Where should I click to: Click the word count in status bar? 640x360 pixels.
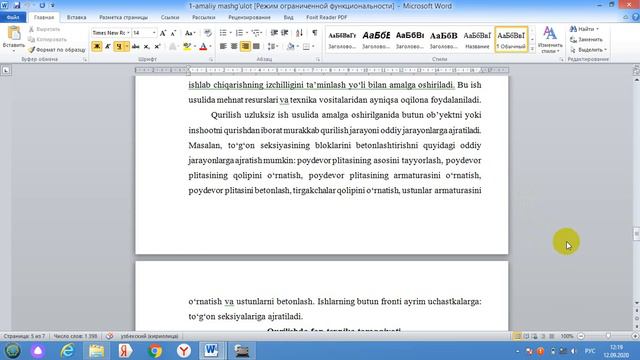[x=76, y=336]
